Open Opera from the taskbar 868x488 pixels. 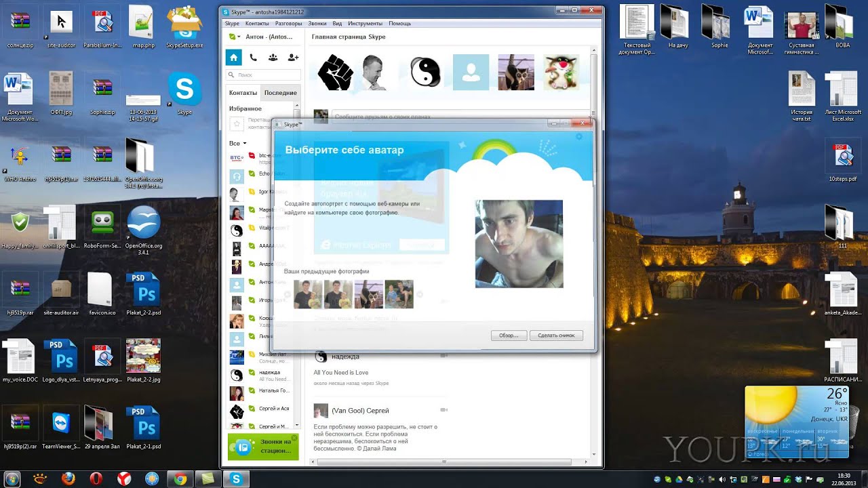[96, 479]
